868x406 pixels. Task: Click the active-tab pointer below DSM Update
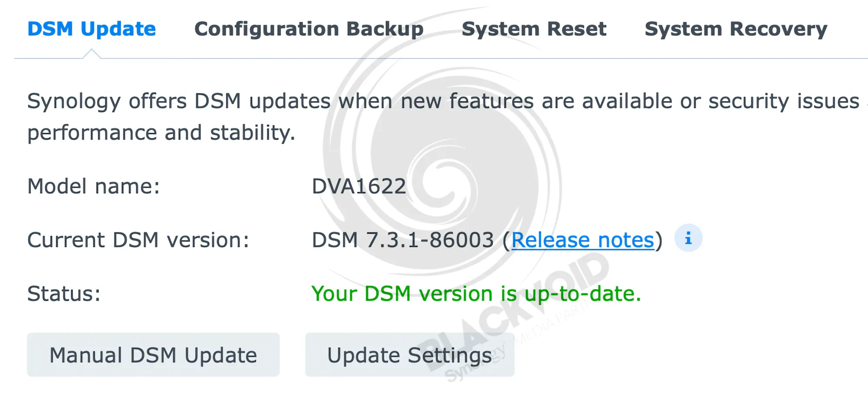coord(92,54)
